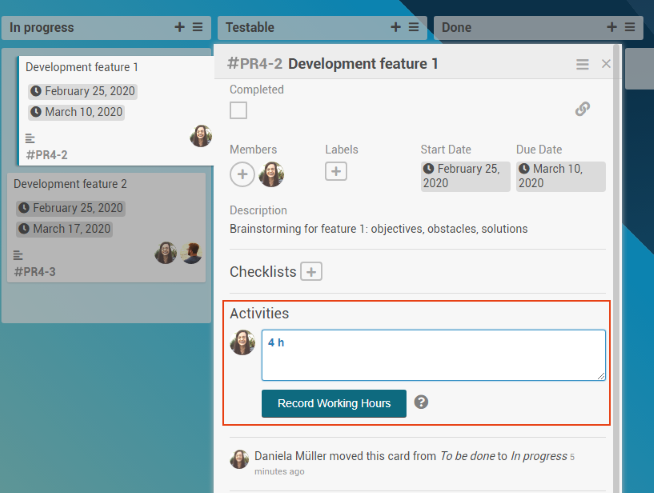Add a card to Done list
The width and height of the screenshot is (654, 493).
(613, 27)
